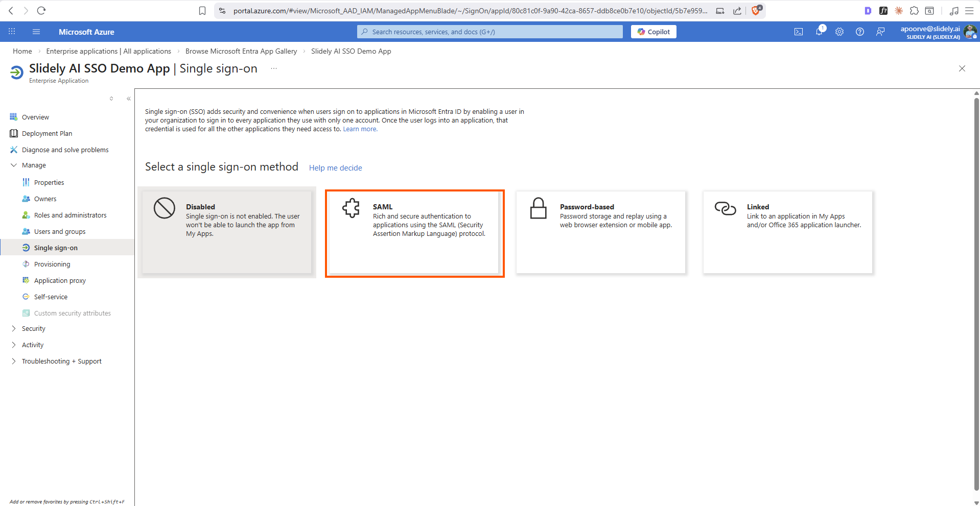
Task: Click the SAML puzzle piece icon
Action: [352, 208]
